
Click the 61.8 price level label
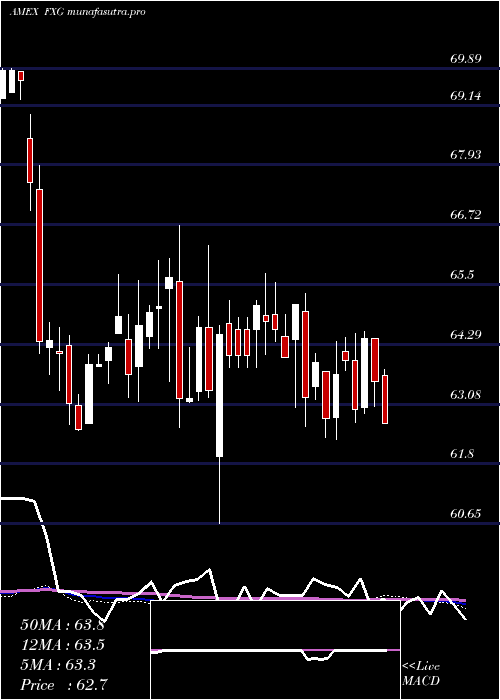[x=462, y=454]
